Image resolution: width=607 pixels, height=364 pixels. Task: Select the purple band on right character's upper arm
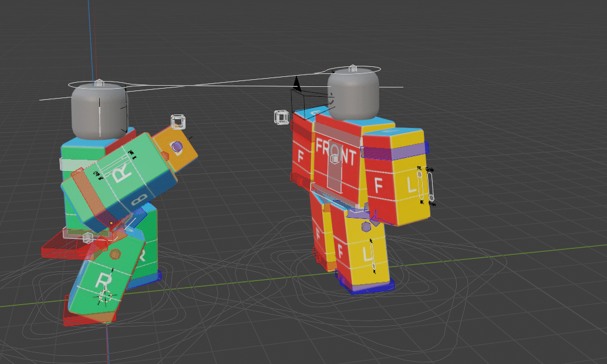395,151
